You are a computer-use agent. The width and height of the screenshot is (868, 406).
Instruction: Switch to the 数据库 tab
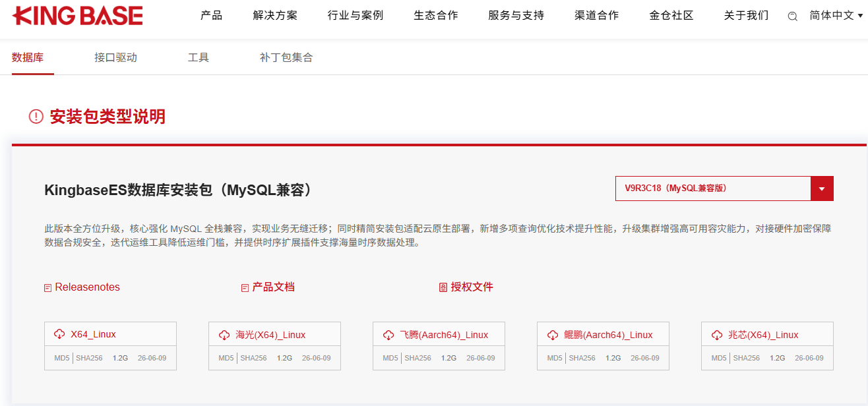coord(28,57)
